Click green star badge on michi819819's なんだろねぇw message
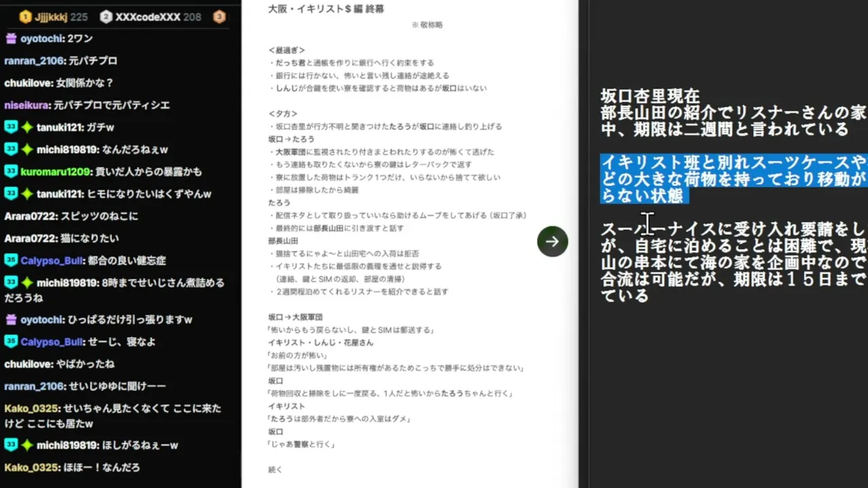The height and width of the screenshot is (488, 868). click(x=27, y=150)
